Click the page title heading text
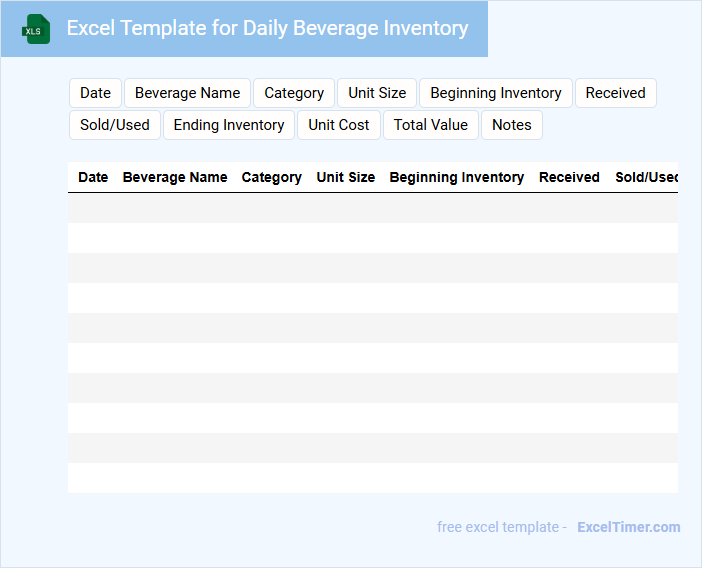Screen dimensions: 702x568 [x=267, y=28]
